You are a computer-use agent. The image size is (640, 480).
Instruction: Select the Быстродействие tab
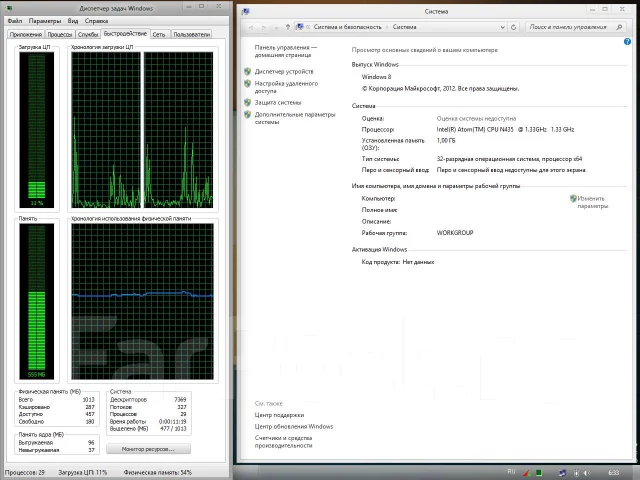pyautogui.click(x=125, y=34)
